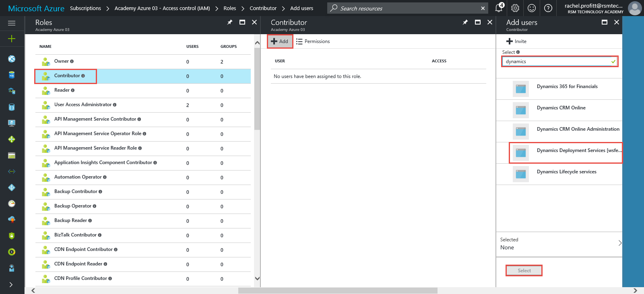Open virtual machines monitor icon in sidebar
The width and height of the screenshot is (644, 294).
coord(12,123)
